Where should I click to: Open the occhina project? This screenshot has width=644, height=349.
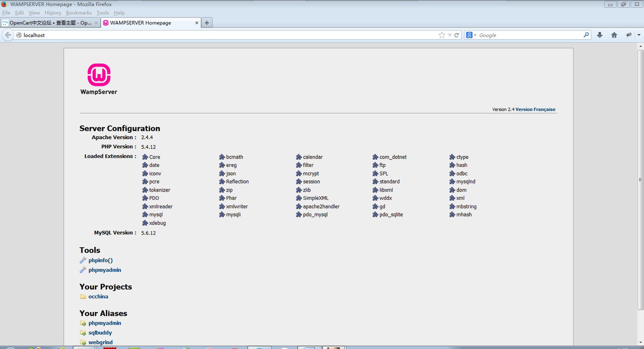click(x=98, y=297)
